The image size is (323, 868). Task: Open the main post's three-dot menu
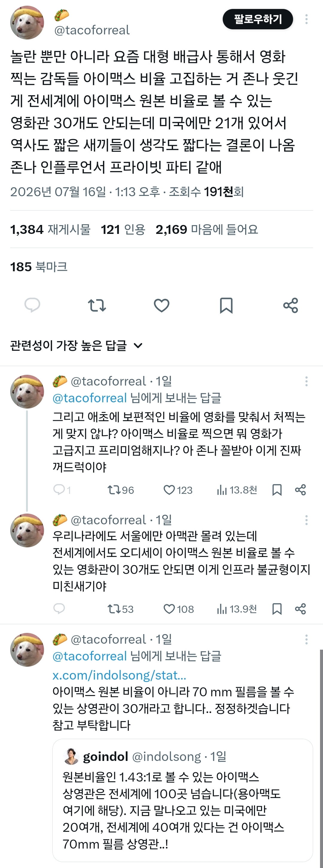pyautogui.click(x=306, y=19)
